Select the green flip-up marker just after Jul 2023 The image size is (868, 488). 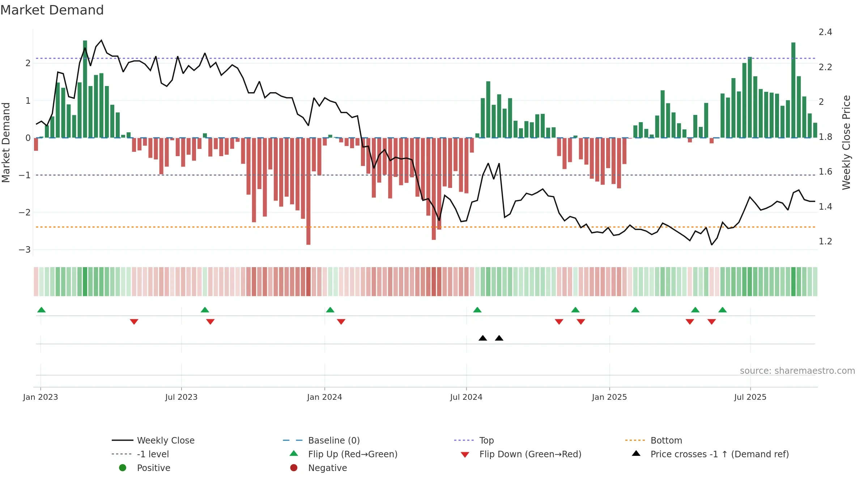pyautogui.click(x=205, y=310)
